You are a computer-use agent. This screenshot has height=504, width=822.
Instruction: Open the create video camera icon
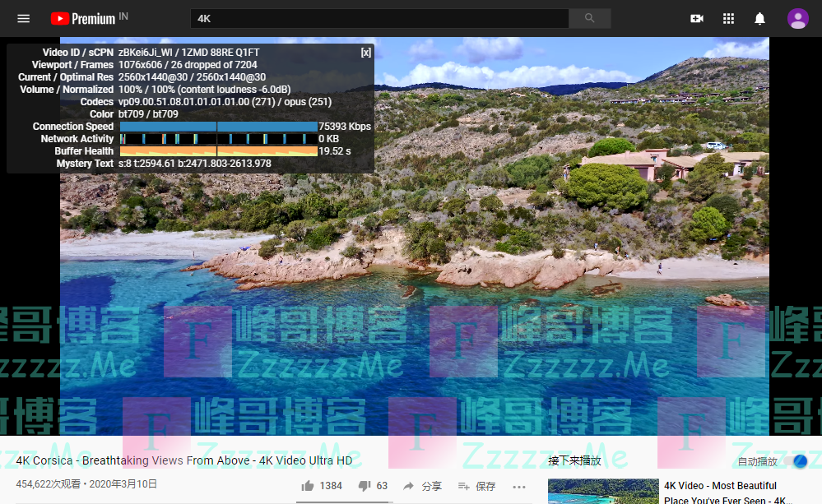click(697, 18)
